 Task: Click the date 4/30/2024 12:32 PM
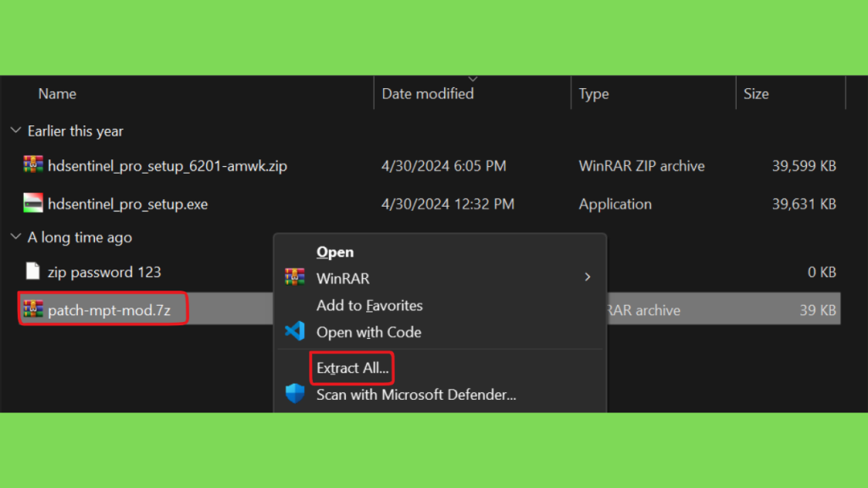[x=448, y=204]
